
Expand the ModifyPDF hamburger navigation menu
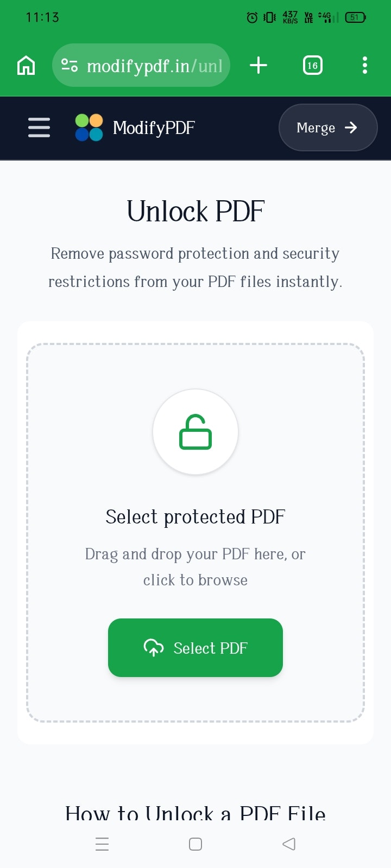pos(39,127)
